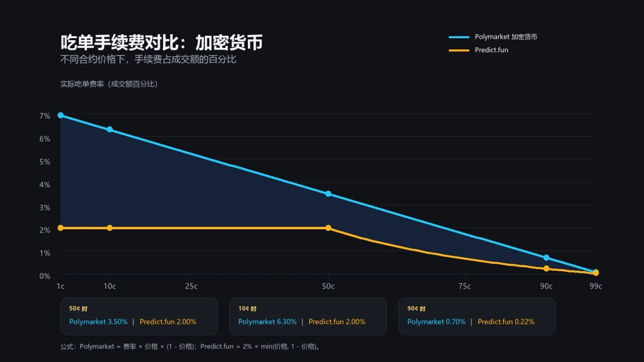Click the orange data point at 99c
Screen dimensions: 644x362
596,273
